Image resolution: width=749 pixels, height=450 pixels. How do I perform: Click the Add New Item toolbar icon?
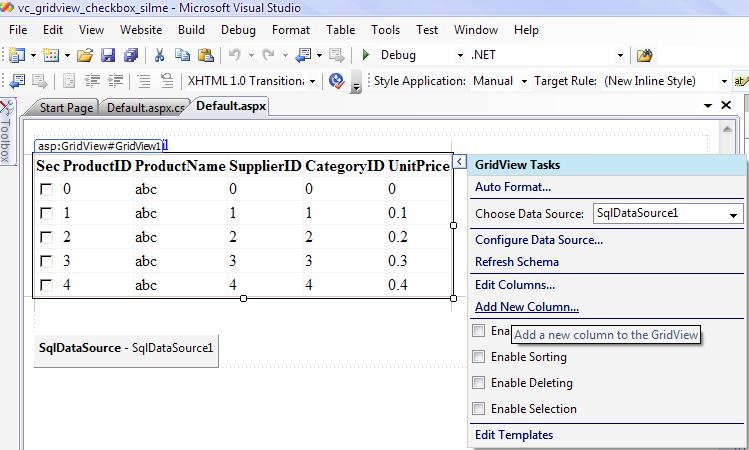point(51,55)
